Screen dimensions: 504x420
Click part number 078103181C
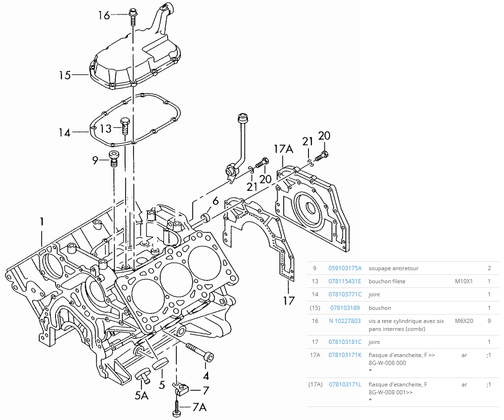(x=345, y=342)
